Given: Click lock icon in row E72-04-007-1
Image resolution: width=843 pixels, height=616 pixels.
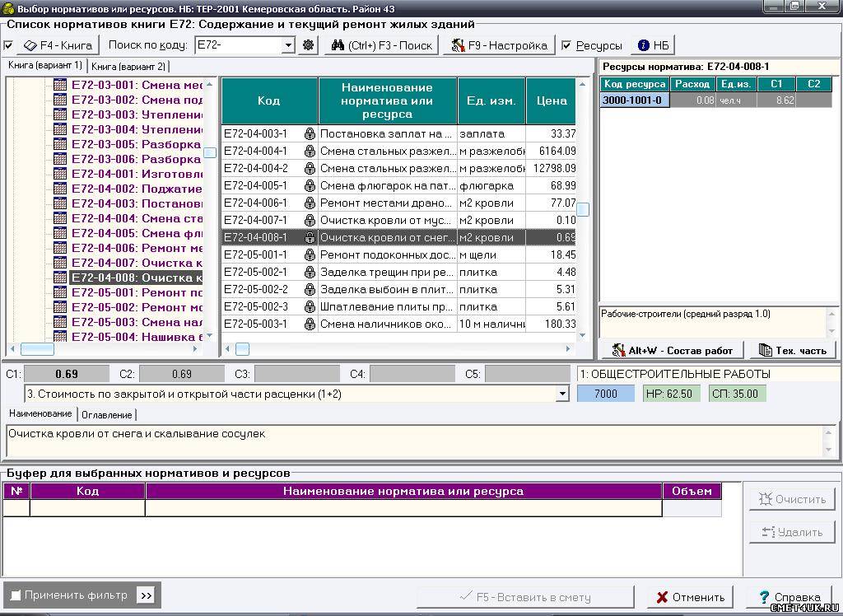Looking at the screenshot, I should 310,220.
